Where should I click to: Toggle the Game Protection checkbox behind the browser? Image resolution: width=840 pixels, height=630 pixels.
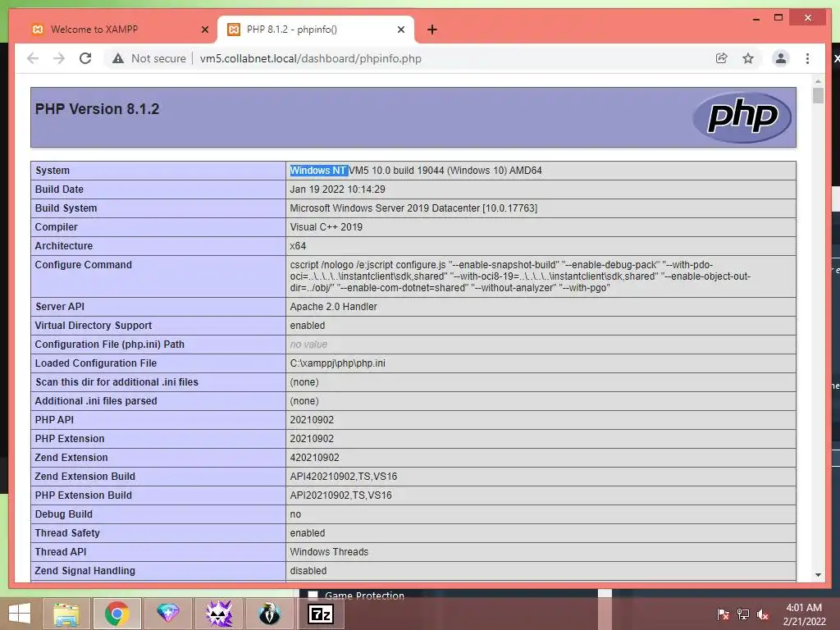(x=313, y=595)
